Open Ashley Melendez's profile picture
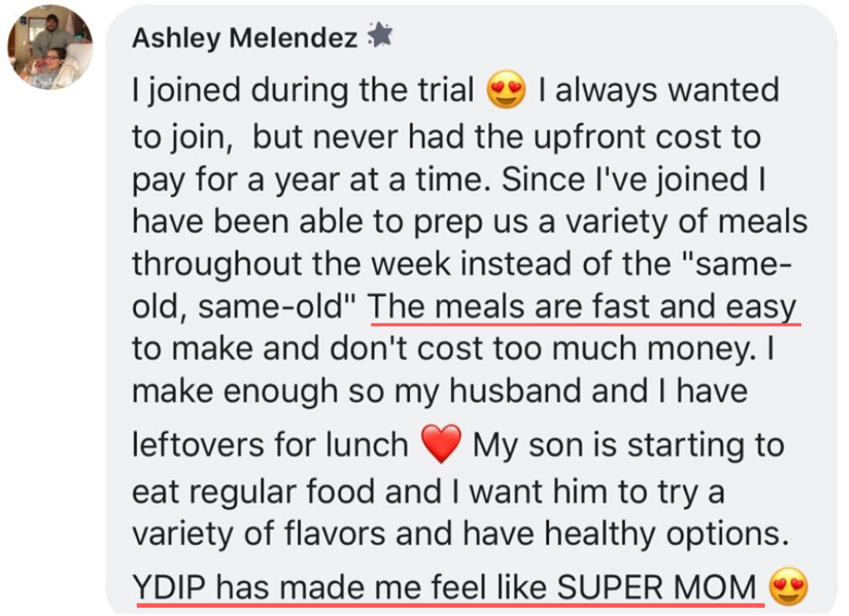Image resolution: width=849 pixels, height=616 pixels. pyautogui.click(x=50, y=47)
